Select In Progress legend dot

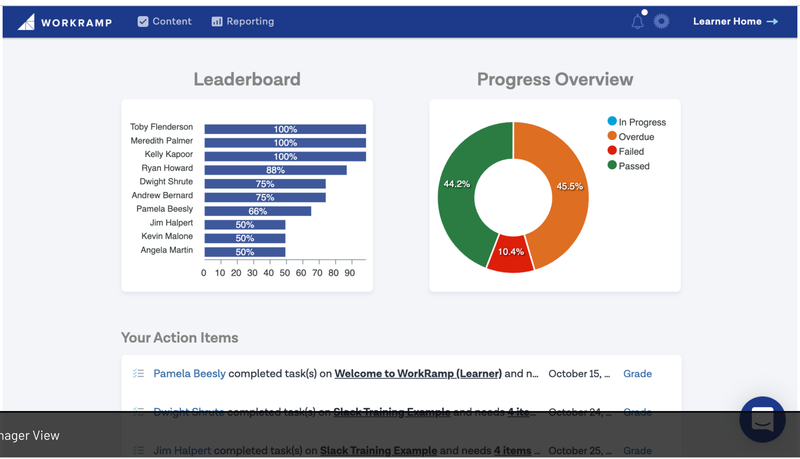coord(612,121)
